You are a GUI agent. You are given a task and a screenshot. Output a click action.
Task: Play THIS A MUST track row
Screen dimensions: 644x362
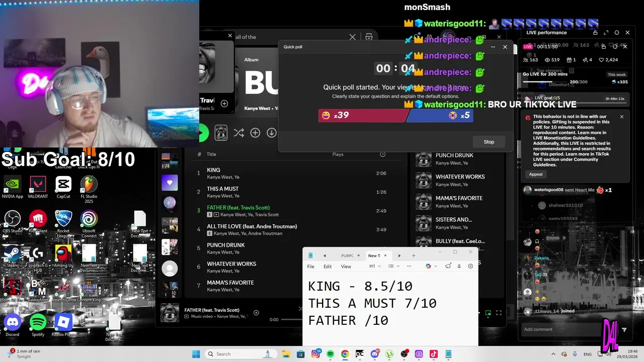tap(294, 192)
